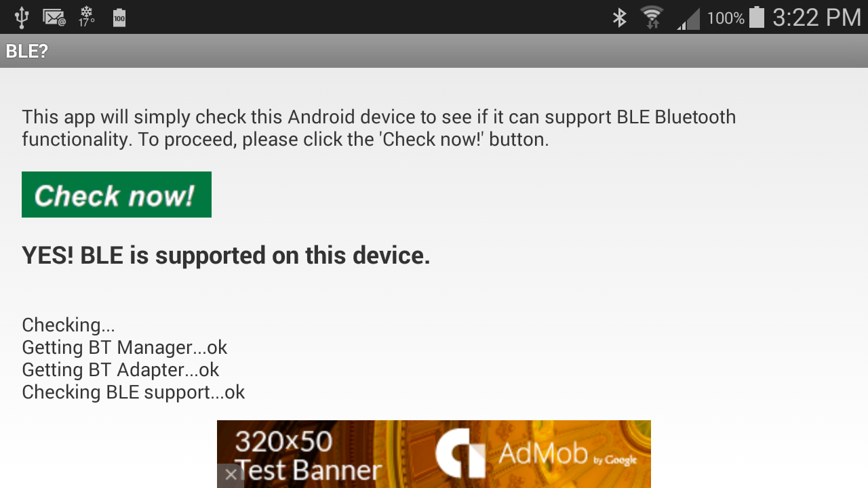Screen dimensions: 868x488
Task: Click the large battery icon near 100%
Action: [757, 17]
